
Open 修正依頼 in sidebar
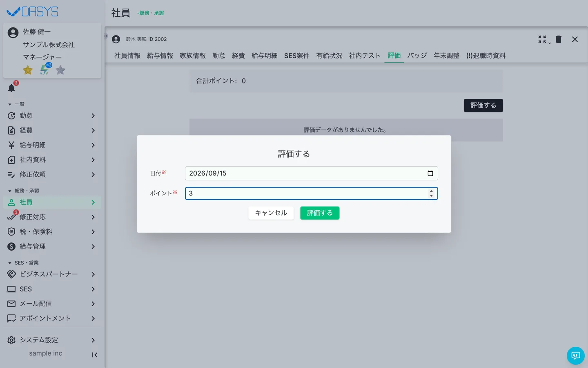(52, 175)
